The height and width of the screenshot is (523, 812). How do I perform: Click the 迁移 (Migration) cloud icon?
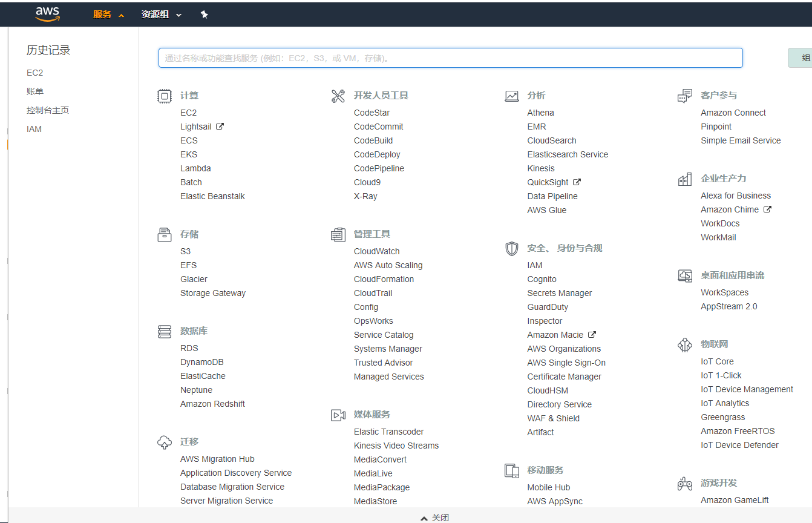click(x=165, y=442)
